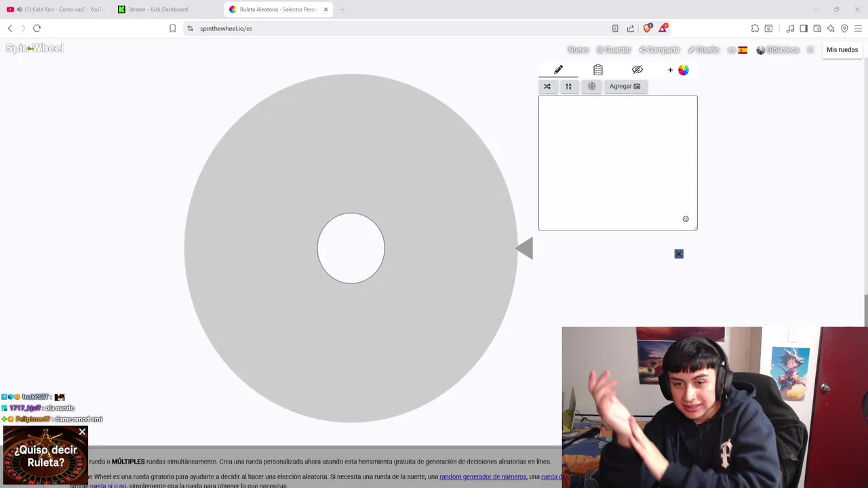The width and height of the screenshot is (868, 488).
Task: Click Nuevo in the top menu
Action: tap(578, 49)
